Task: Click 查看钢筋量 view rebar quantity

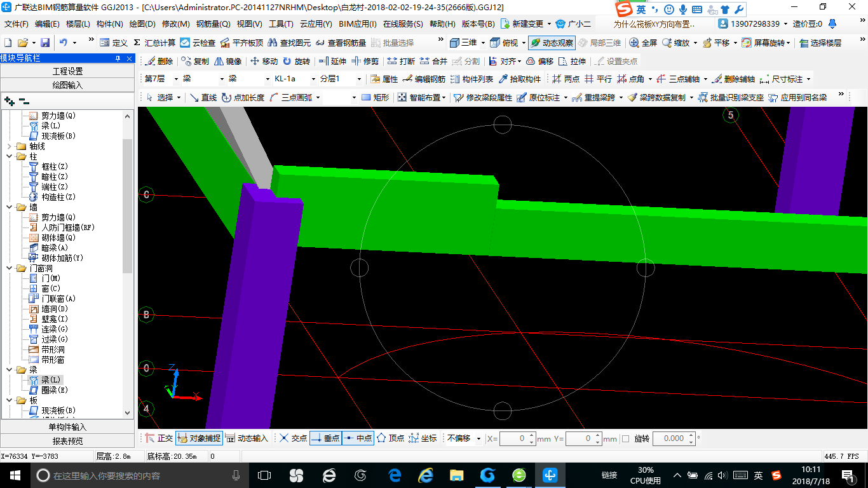Action: [x=341, y=43]
